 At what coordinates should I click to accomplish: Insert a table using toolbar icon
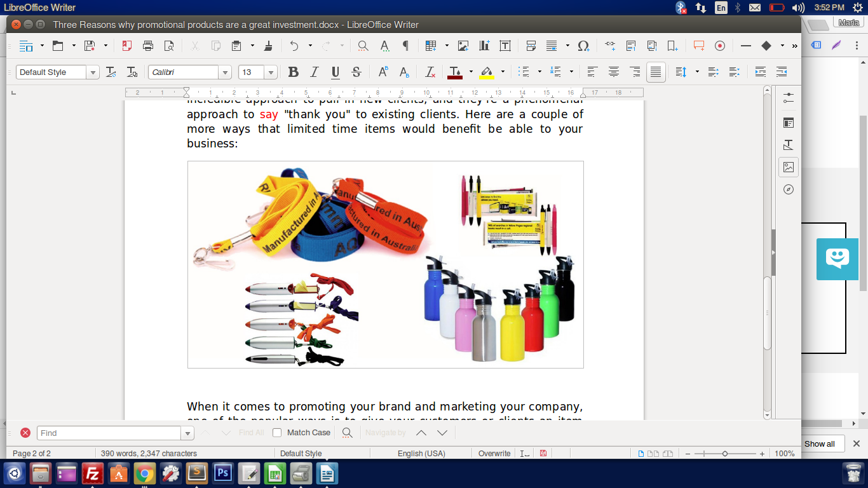(x=431, y=46)
